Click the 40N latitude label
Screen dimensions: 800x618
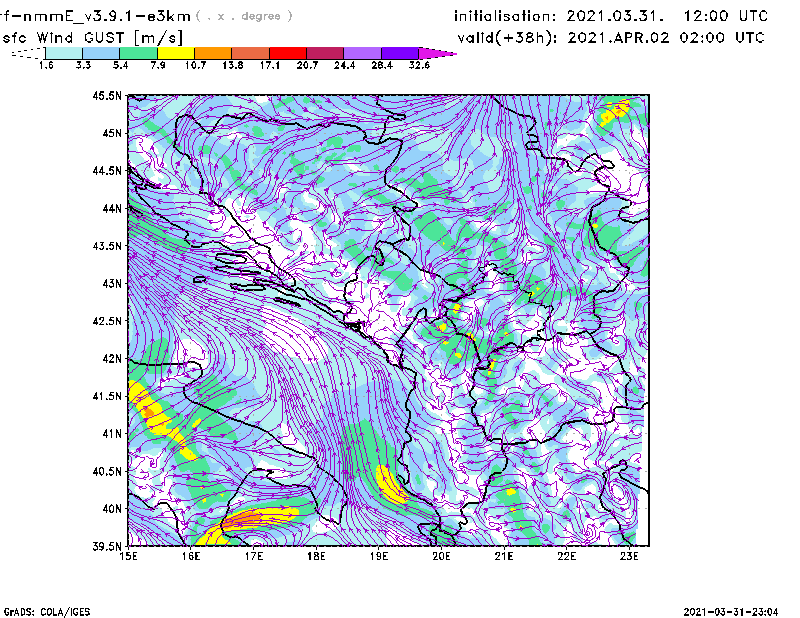tap(112, 509)
